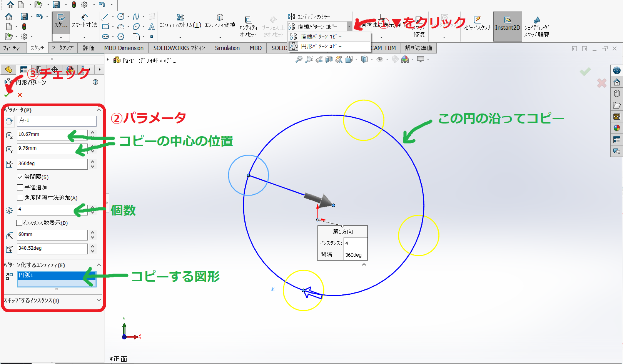623x364 pixels.
Task: Open the linear pattern dropdown arrow
Action: [x=349, y=27]
